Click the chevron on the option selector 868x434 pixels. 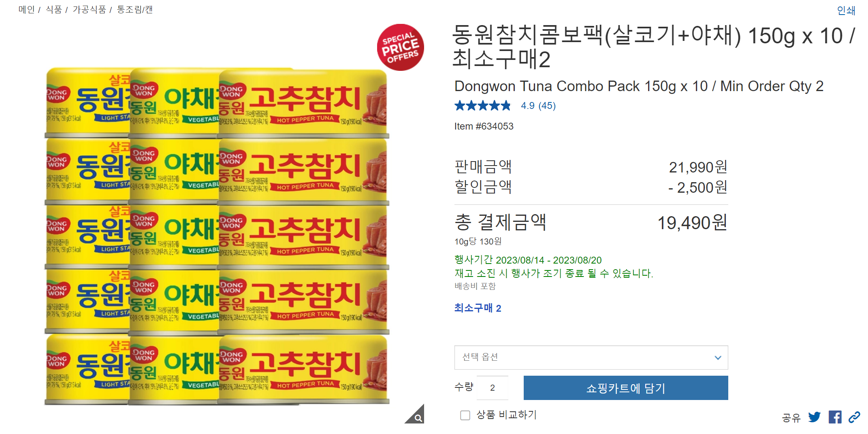(718, 357)
